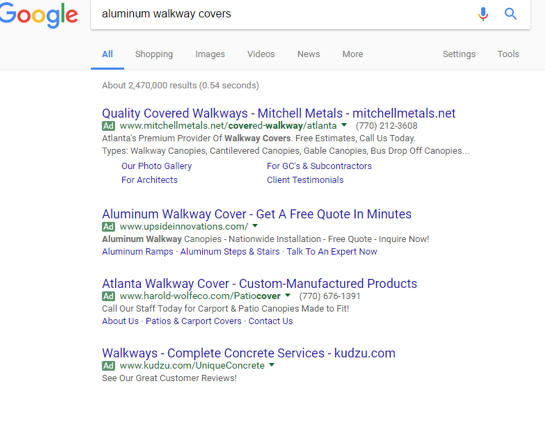Open the Client Testimonials sitelink
This screenshot has width=552, height=422.
305,180
